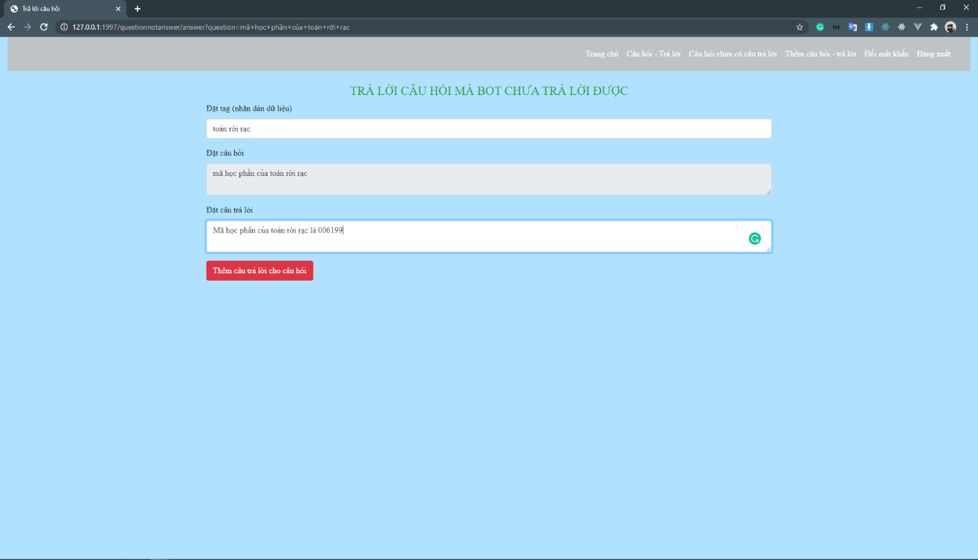Close the 'Trả lời câu hỏi' tab
The image size is (978, 560).
click(117, 9)
